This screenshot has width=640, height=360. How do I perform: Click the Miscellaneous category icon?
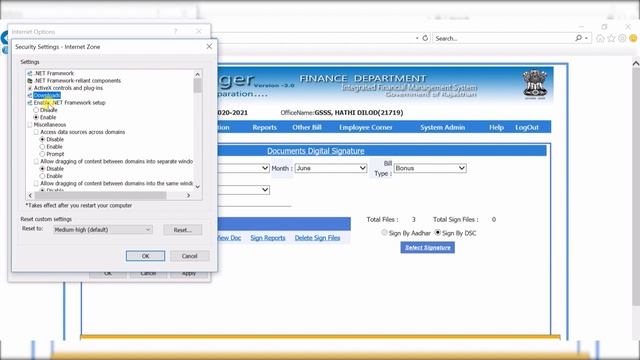click(x=29, y=125)
